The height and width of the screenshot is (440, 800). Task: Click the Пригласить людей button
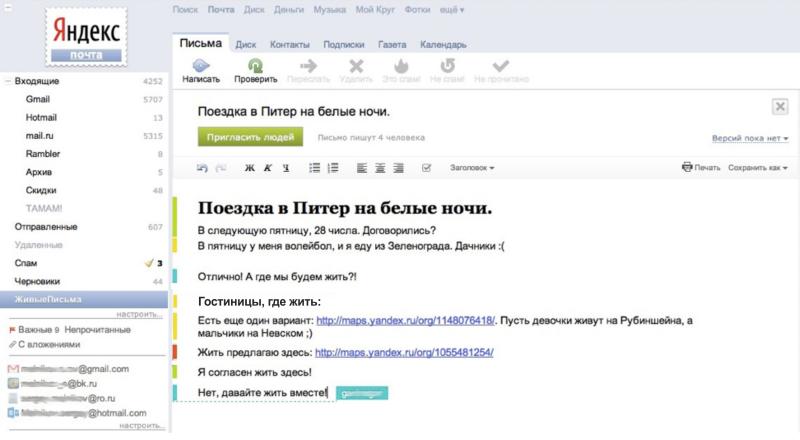point(251,137)
